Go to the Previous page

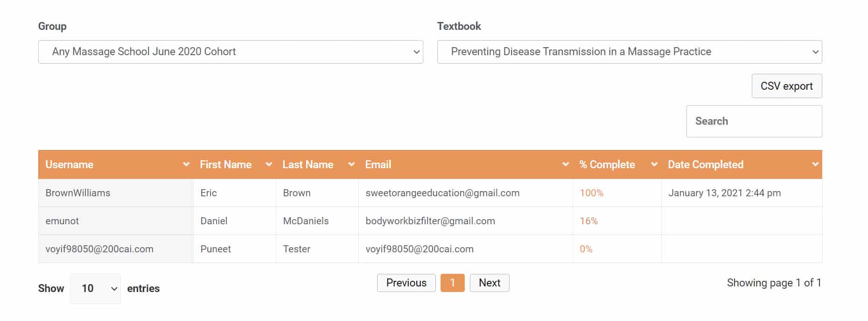(406, 283)
